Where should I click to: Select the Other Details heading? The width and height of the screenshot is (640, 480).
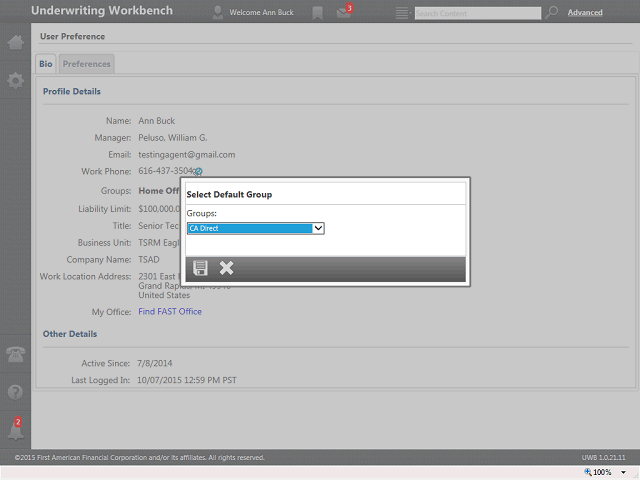click(70, 334)
